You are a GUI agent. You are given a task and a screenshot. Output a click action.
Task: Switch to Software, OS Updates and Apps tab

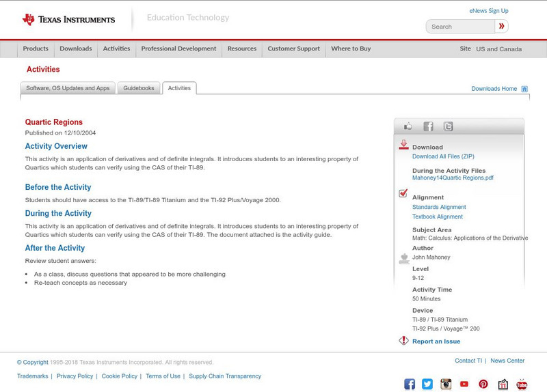pyautogui.click(x=68, y=88)
